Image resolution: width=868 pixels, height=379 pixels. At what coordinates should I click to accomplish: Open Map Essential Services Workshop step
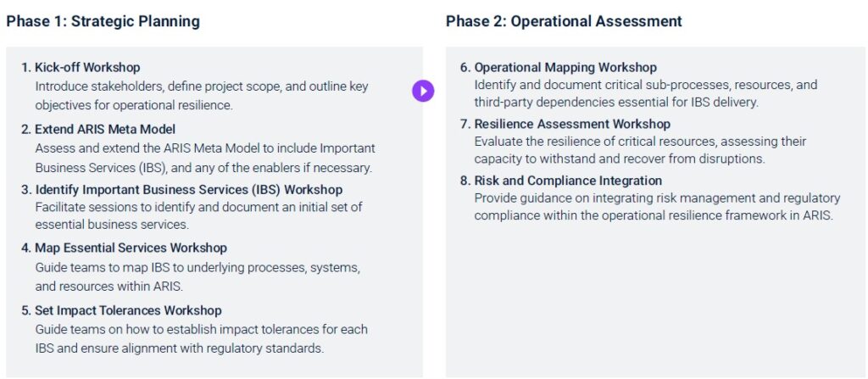[124, 248]
